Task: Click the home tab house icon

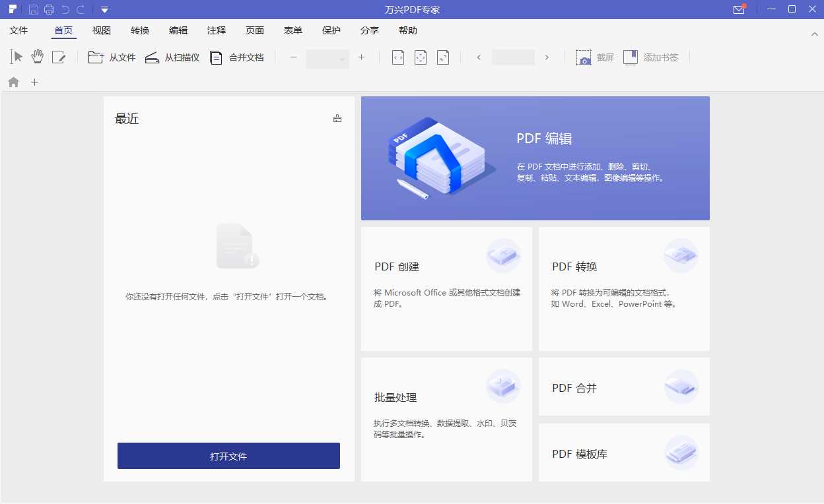Action: [x=13, y=82]
